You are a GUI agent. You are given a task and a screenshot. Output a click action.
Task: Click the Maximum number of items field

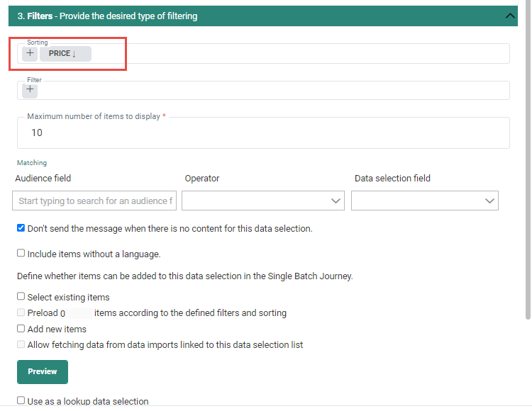tap(262, 133)
